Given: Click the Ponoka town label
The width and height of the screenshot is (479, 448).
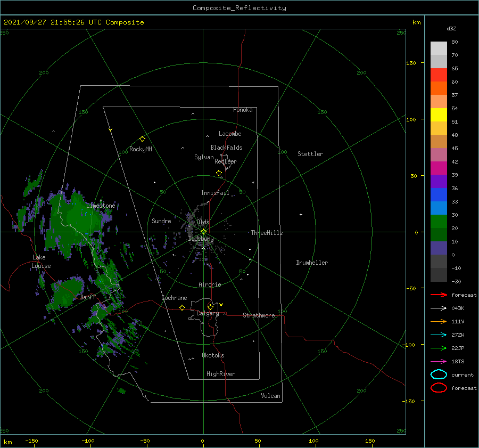Looking at the screenshot, I should pyautogui.click(x=243, y=110).
